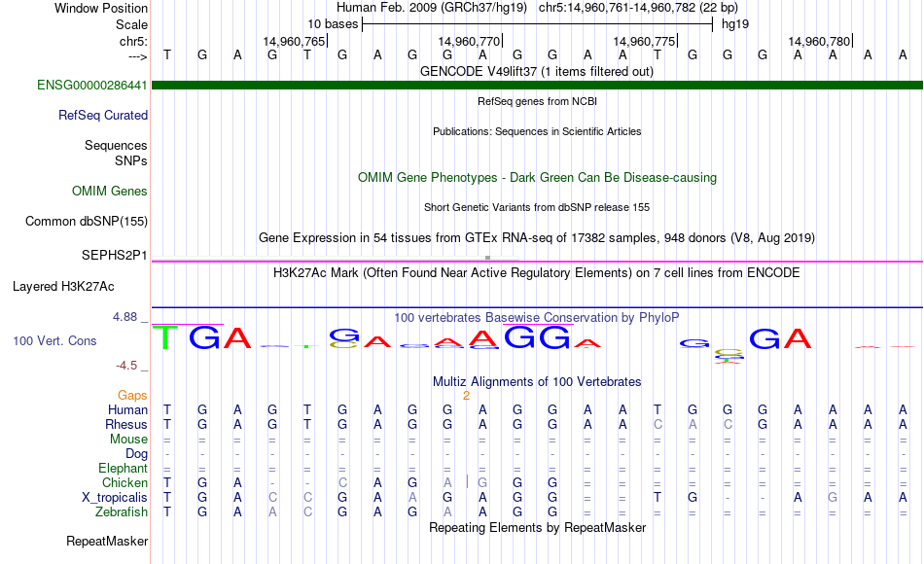Click the ENSG00000286441 gene track label
This screenshot has height=564, width=924.
pyautogui.click(x=92, y=86)
